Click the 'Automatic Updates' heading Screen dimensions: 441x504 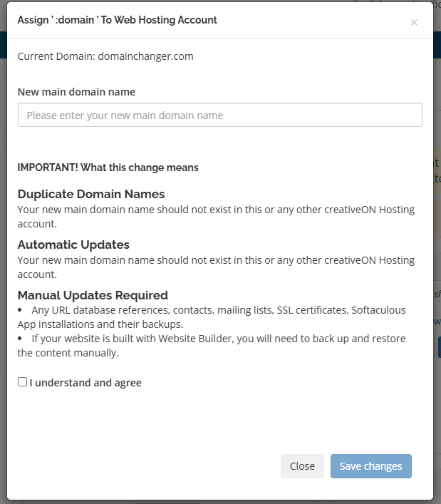(x=73, y=245)
